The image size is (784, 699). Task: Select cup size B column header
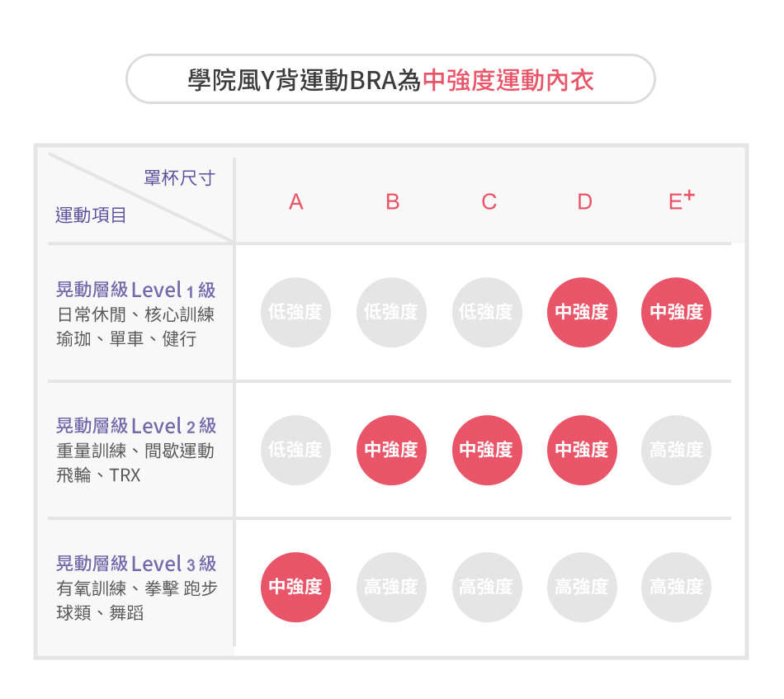[x=392, y=202]
